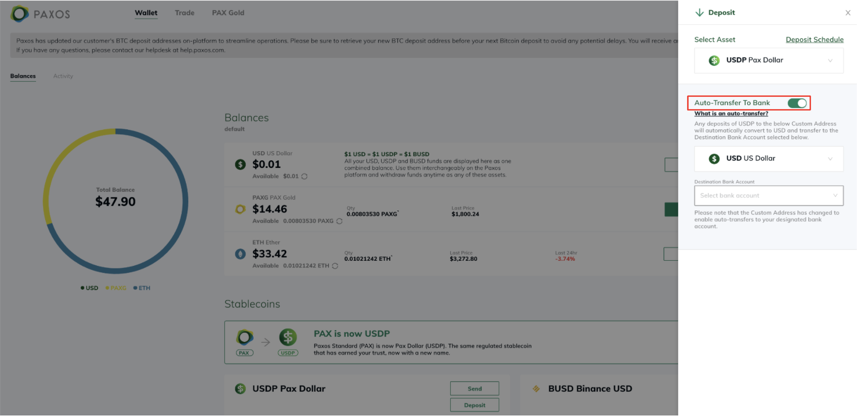Click the $33.42 ETH balance amount

click(x=270, y=254)
